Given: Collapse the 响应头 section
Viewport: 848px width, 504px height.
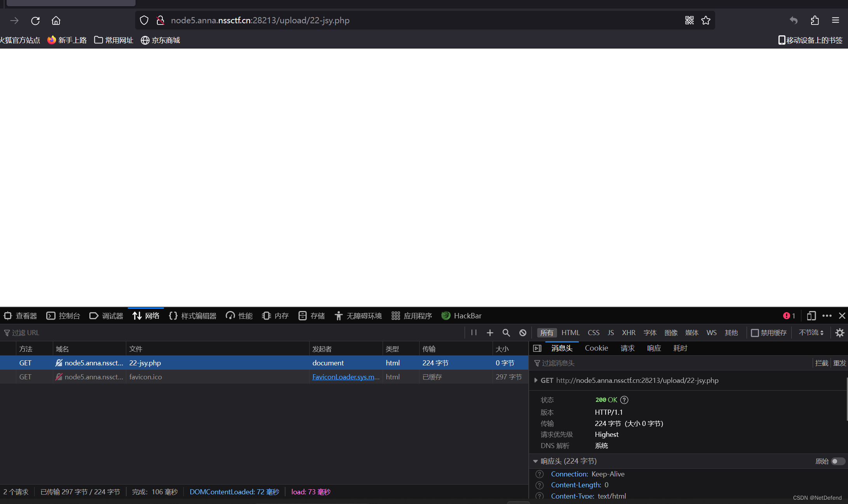Looking at the screenshot, I should click(x=536, y=461).
